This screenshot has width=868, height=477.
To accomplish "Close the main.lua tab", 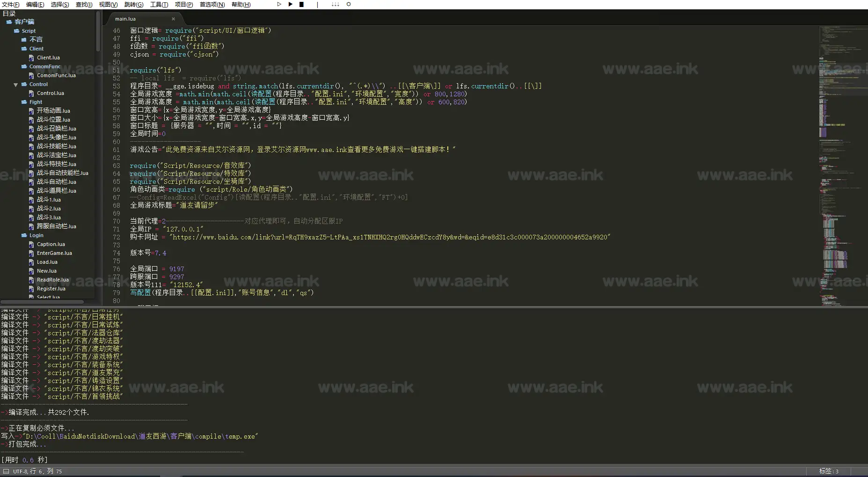I will pyautogui.click(x=173, y=19).
